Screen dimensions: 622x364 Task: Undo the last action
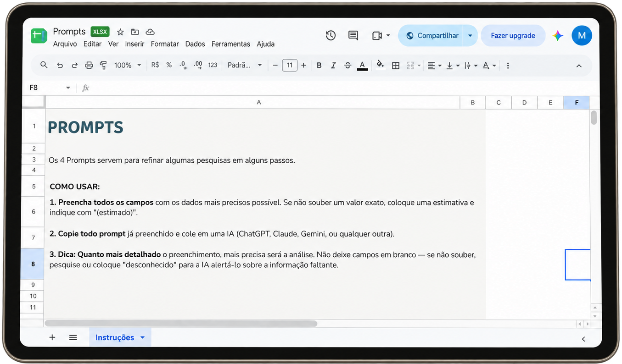[60, 66]
